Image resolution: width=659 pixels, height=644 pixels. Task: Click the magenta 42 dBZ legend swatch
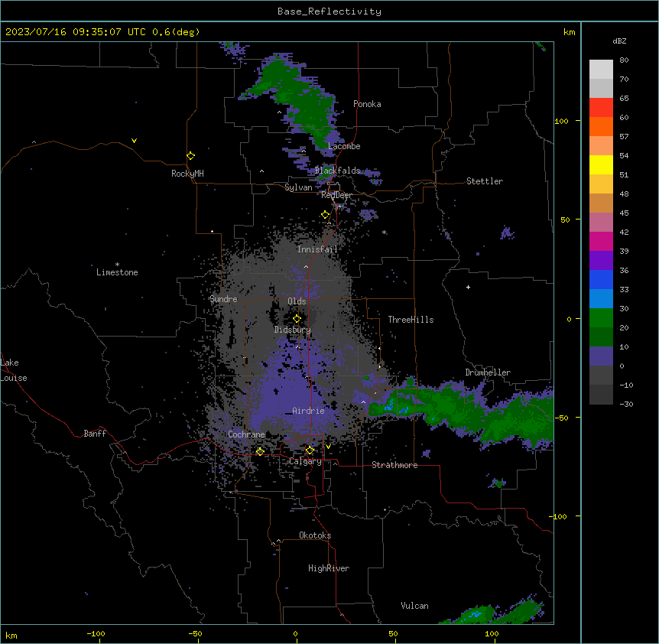point(601,241)
